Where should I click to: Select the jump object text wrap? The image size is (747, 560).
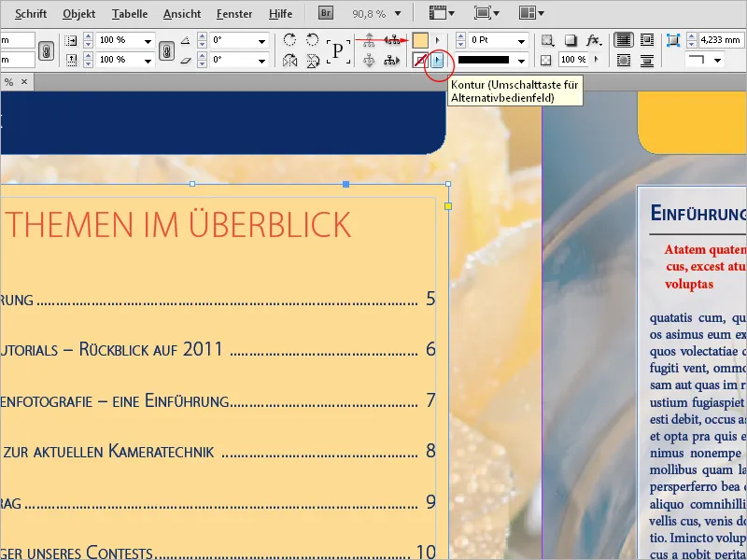tap(647, 61)
